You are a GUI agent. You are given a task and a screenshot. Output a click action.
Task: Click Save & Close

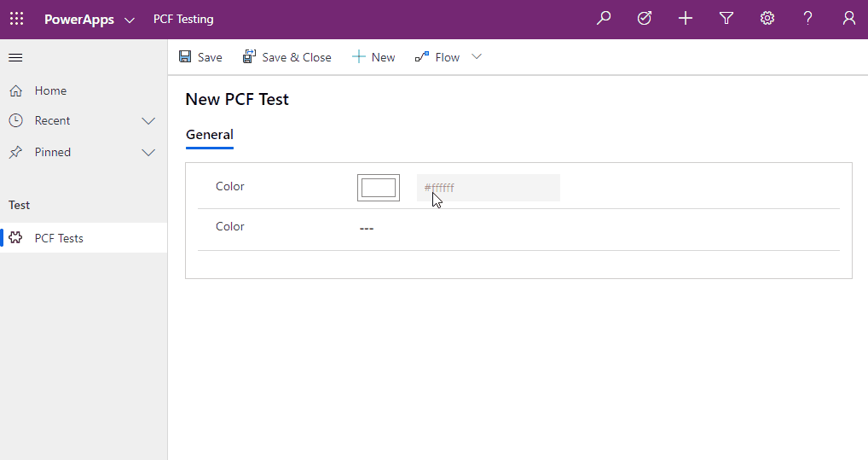tap(287, 57)
